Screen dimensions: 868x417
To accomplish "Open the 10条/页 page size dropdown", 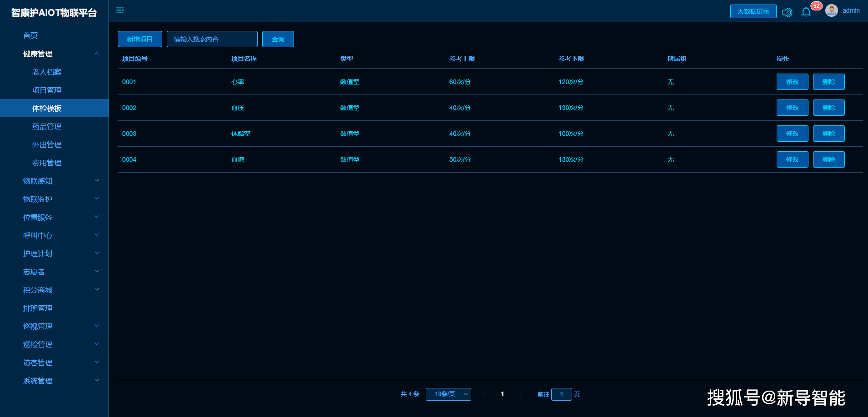I will 448,394.
